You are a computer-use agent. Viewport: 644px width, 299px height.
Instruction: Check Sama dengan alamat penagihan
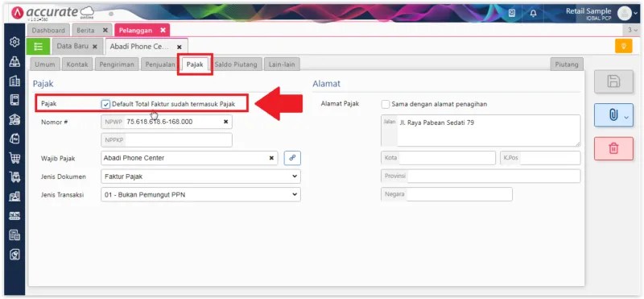click(386, 105)
